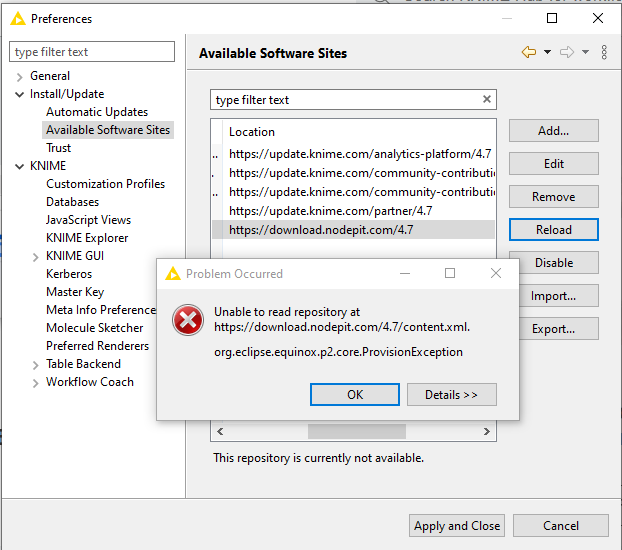622x550 pixels.
Task: Click the Remove button
Action: click(553, 196)
